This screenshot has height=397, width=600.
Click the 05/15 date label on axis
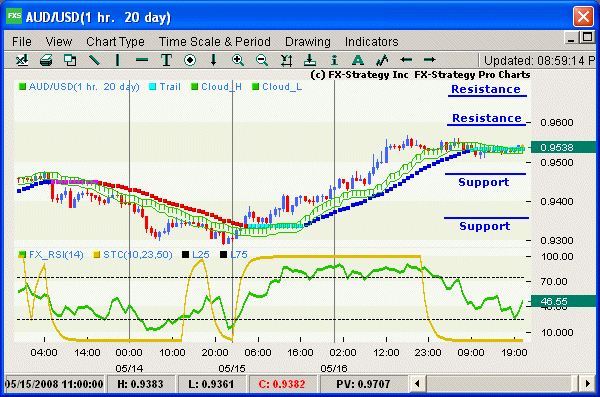(232, 369)
